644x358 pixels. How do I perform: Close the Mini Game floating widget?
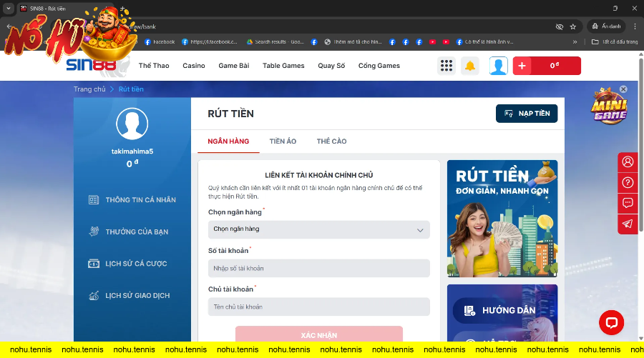coord(623,89)
